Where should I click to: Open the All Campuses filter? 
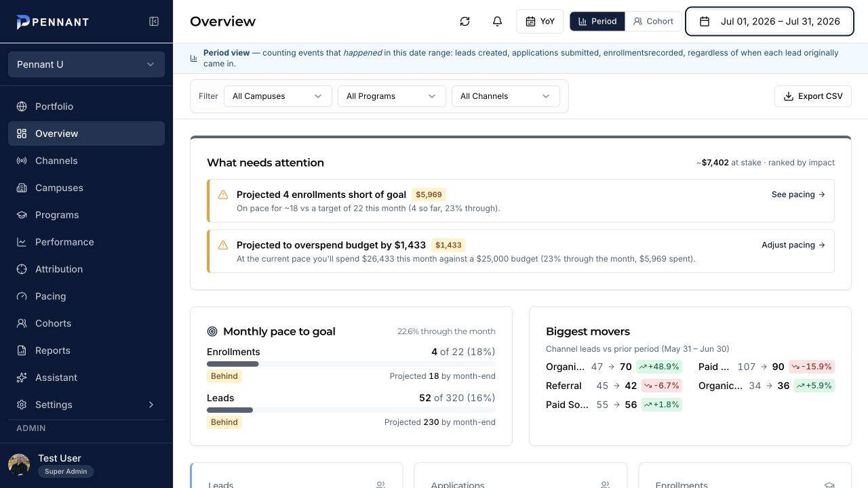tap(278, 96)
